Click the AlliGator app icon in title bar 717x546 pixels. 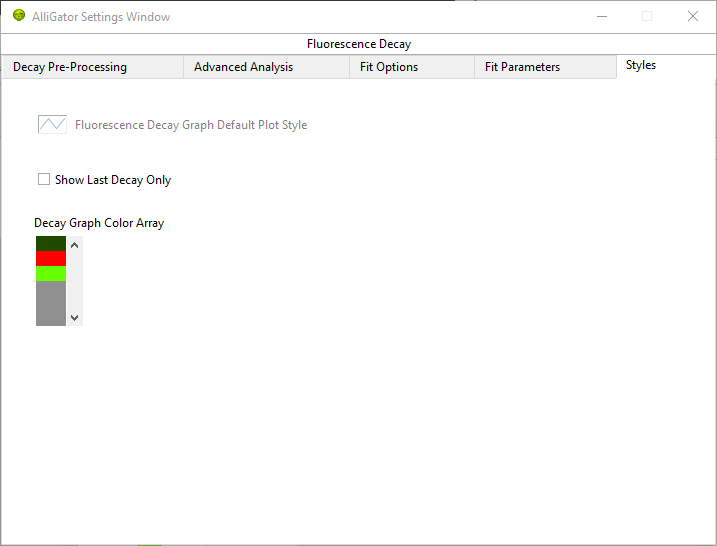(x=19, y=16)
